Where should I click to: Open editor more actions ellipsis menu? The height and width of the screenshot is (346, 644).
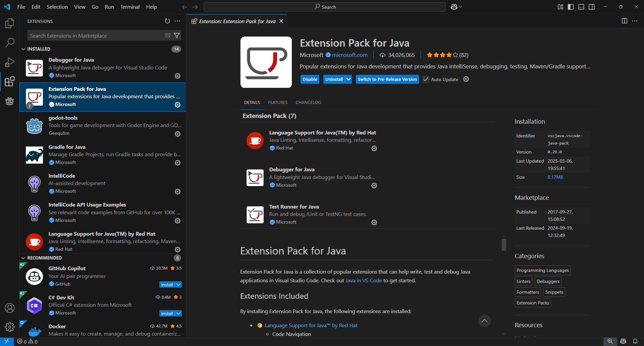pos(635,21)
